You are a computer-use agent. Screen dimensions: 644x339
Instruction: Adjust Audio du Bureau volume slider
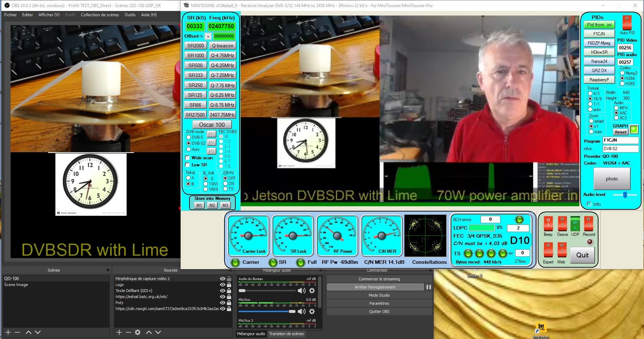[267, 291]
